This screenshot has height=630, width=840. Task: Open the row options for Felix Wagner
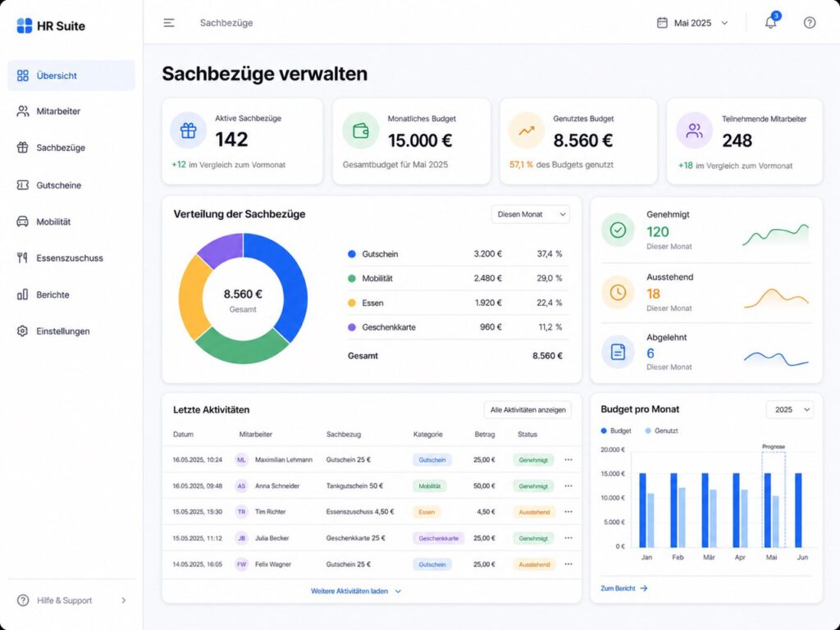click(x=568, y=564)
